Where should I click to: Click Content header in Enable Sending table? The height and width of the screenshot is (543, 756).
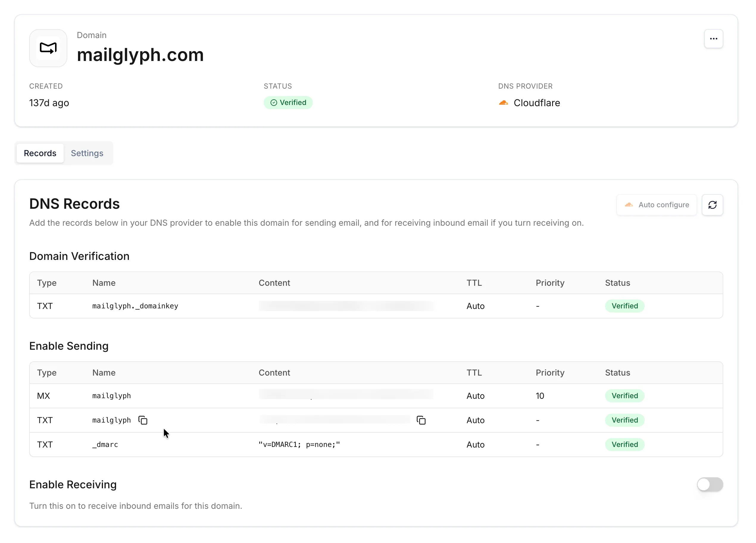tap(274, 372)
